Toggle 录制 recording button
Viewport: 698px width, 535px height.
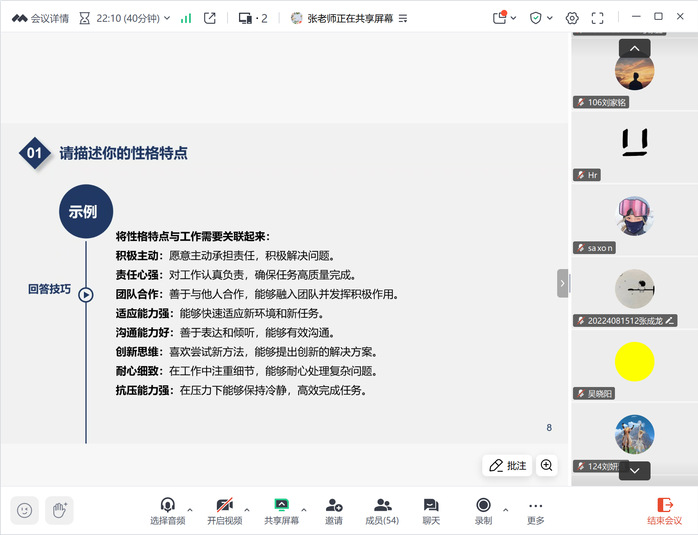(x=483, y=506)
